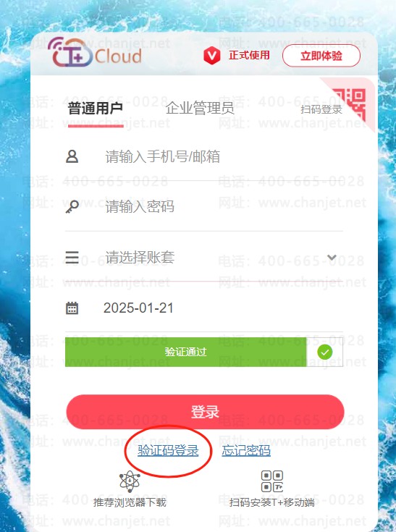Click the key password icon

point(72,206)
